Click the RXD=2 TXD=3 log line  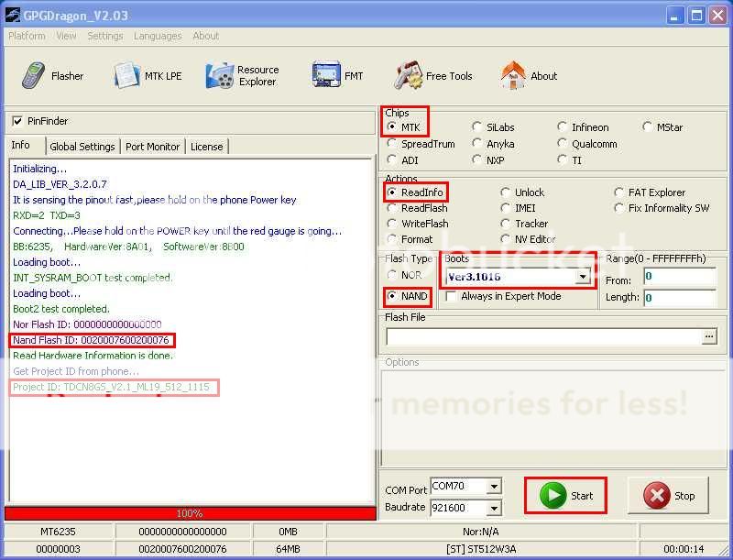(47, 215)
